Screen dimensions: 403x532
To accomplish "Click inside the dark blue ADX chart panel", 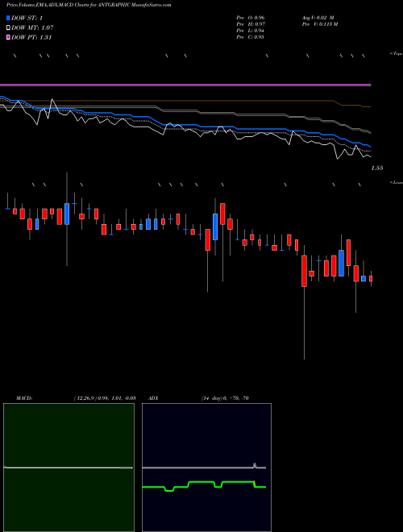I will tap(206, 468).
